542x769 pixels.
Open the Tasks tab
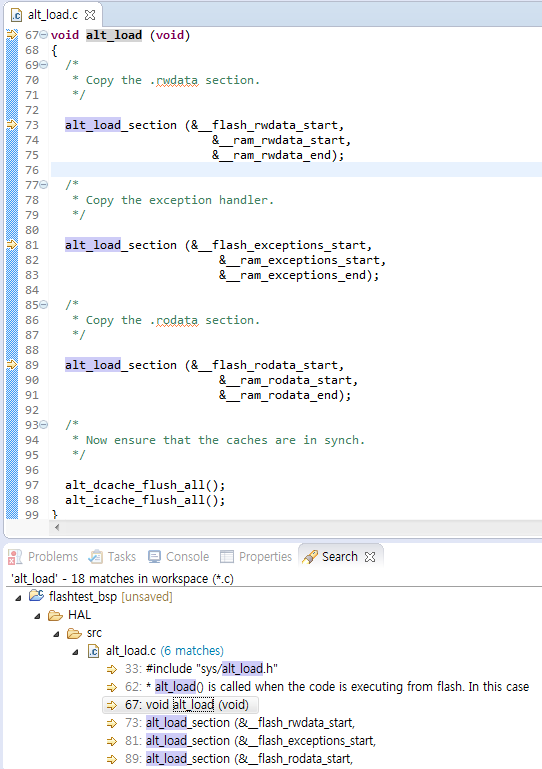(112, 557)
